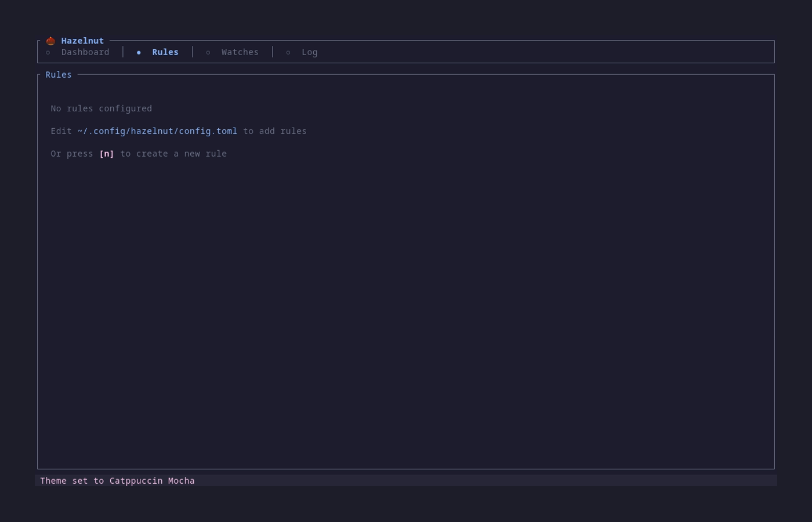The height and width of the screenshot is (522, 812).
Task: Switch to the Dashboard tab
Action: pyautogui.click(x=85, y=52)
